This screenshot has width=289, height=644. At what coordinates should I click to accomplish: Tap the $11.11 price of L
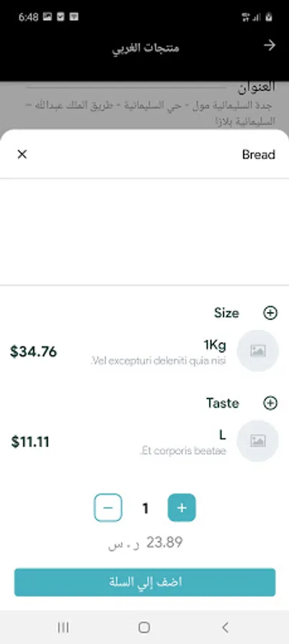30,442
